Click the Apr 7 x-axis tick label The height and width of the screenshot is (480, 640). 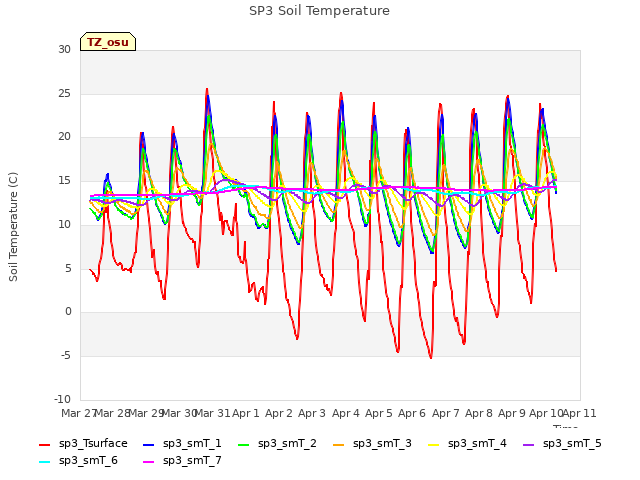446,413
